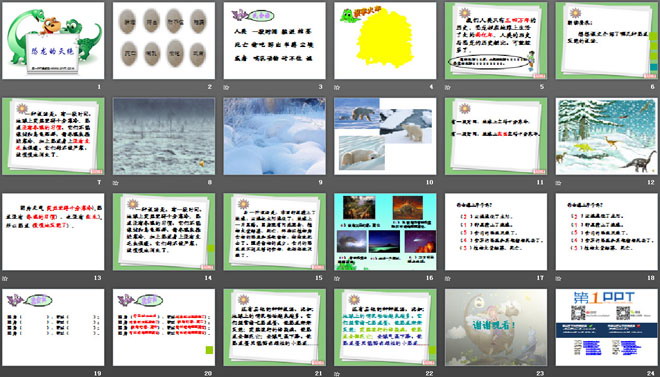Select slide 23, the thank-you ending slide
The width and height of the screenshot is (660, 377).
coord(496,327)
